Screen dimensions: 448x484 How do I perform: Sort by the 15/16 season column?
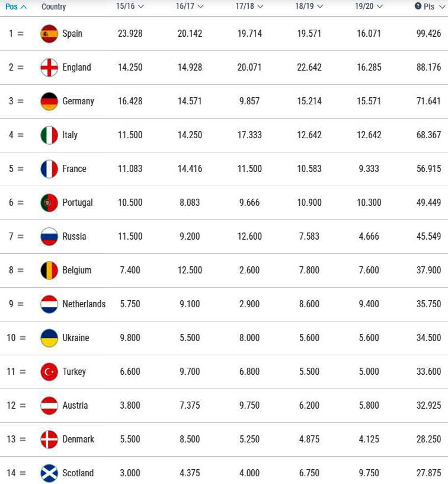130,6
